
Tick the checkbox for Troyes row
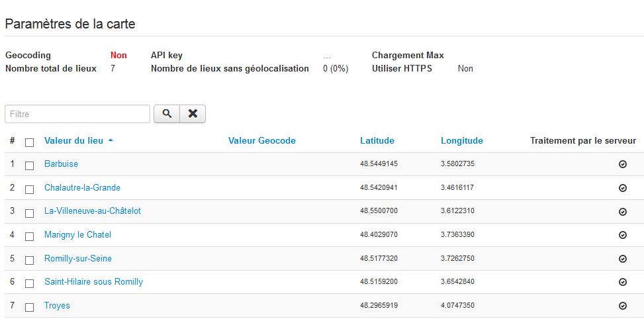click(29, 307)
